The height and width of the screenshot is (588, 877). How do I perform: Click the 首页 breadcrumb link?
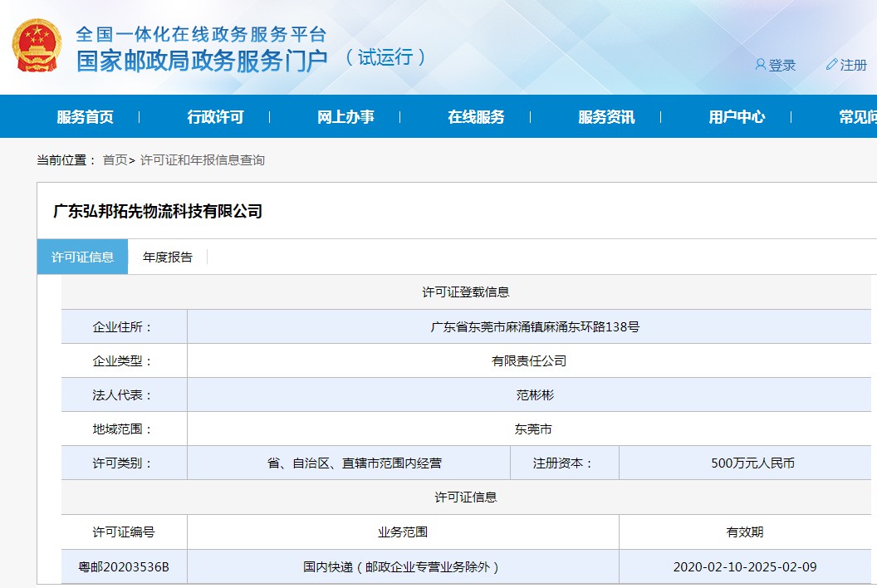[x=115, y=160]
